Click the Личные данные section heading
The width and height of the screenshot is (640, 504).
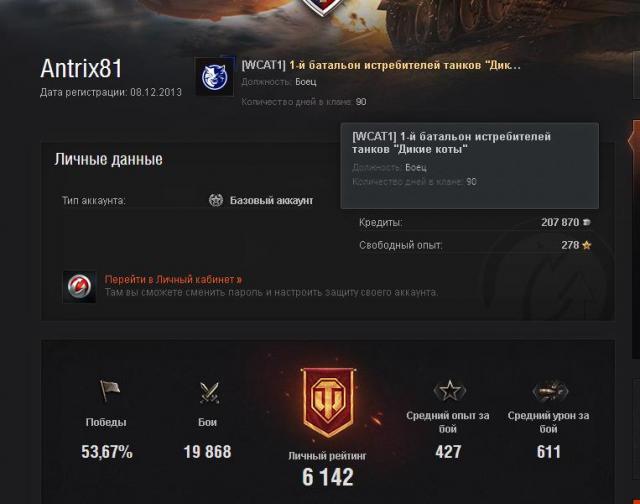[109, 159]
